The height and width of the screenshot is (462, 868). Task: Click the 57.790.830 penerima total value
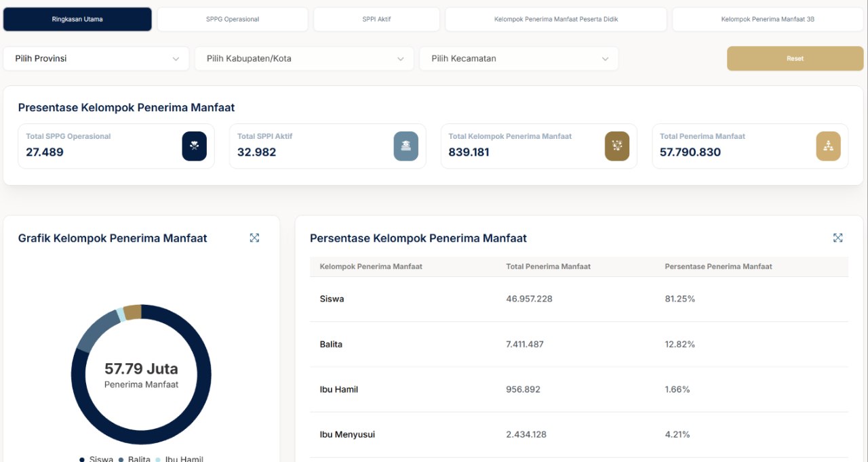point(690,152)
